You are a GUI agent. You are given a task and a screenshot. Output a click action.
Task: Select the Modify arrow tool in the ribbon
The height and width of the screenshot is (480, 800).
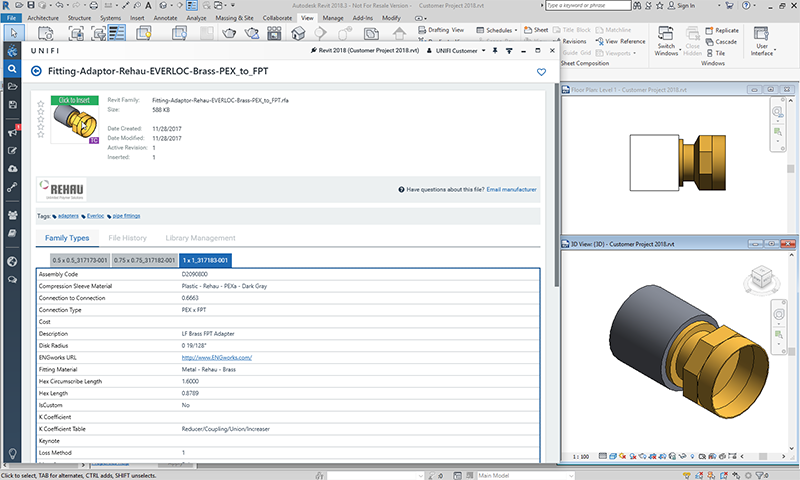point(13,33)
